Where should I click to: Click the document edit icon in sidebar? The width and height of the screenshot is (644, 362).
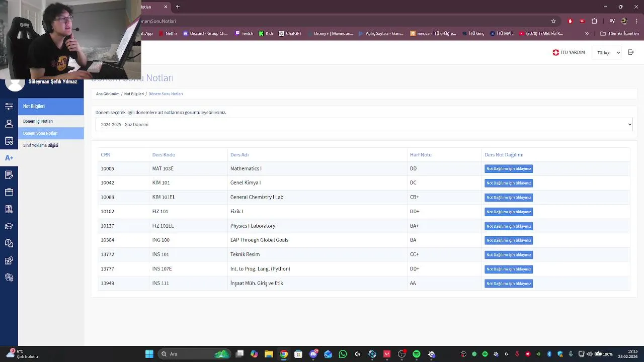click(9, 175)
